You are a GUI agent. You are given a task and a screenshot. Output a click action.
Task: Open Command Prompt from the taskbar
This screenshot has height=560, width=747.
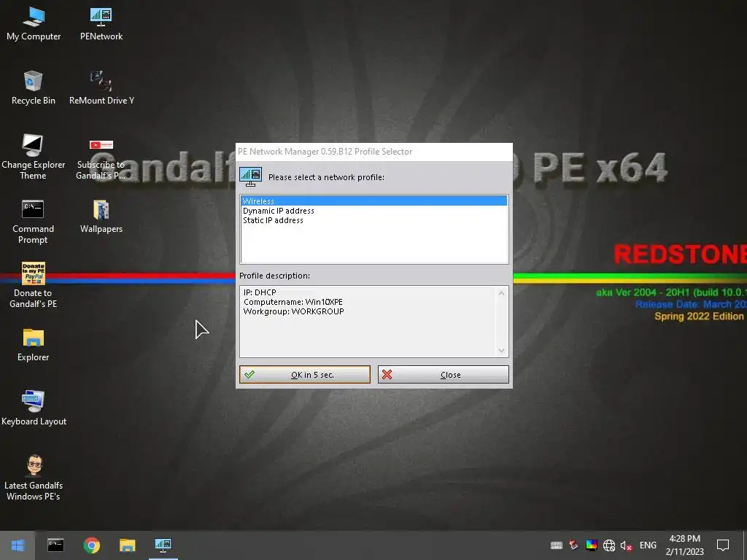(x=55, y=545)
